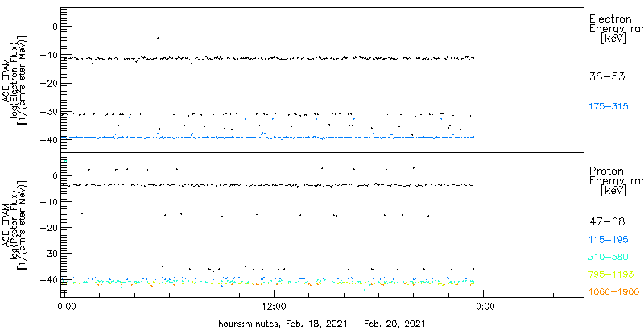
Task: Click the -20 tick on the electron flux axis
Action: (50, 84)
